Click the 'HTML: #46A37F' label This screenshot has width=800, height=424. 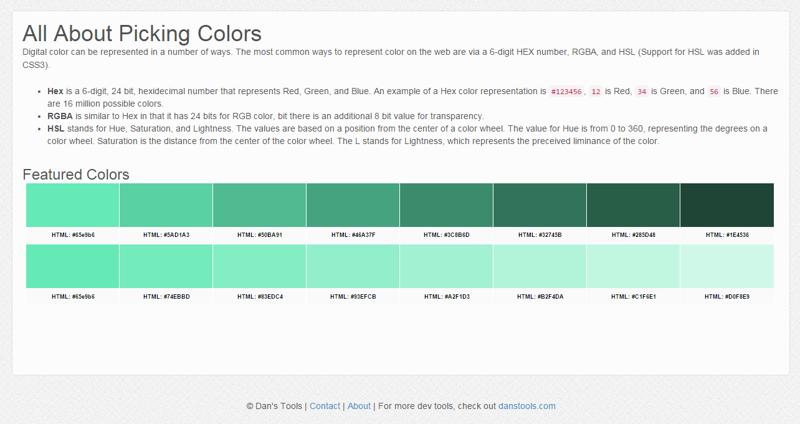coord(353,235)
